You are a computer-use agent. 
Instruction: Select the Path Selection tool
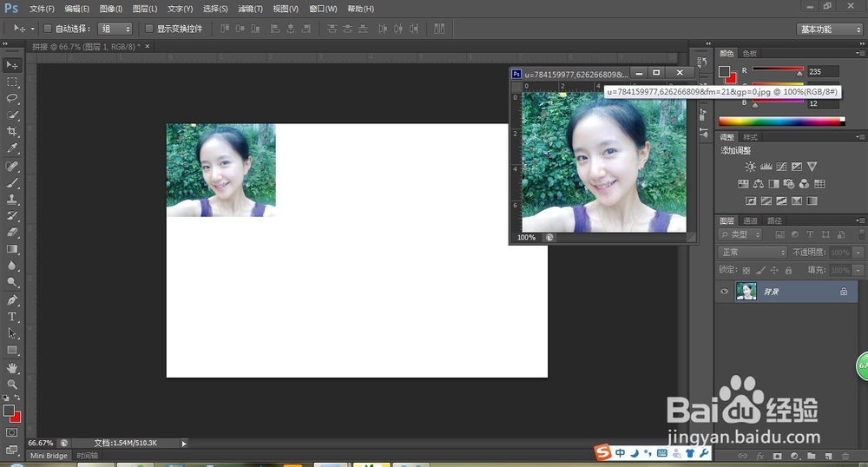pyautogui.click(x=11, y=333)
